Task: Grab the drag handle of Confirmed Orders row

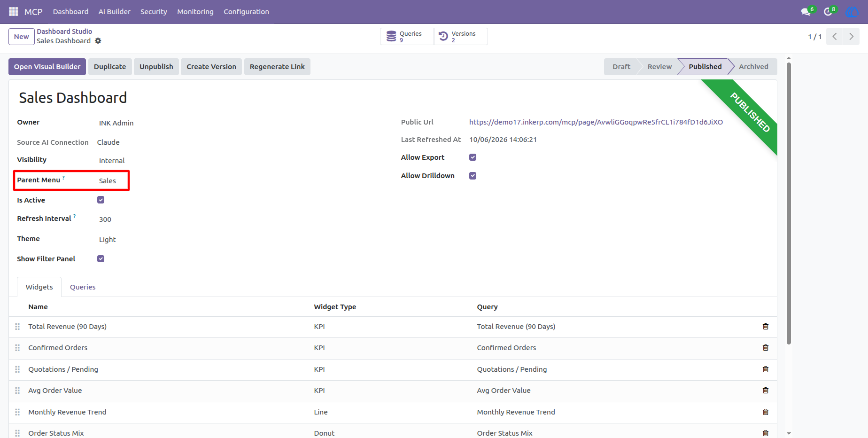Action: pyautogui.click(x=17, y=348)
